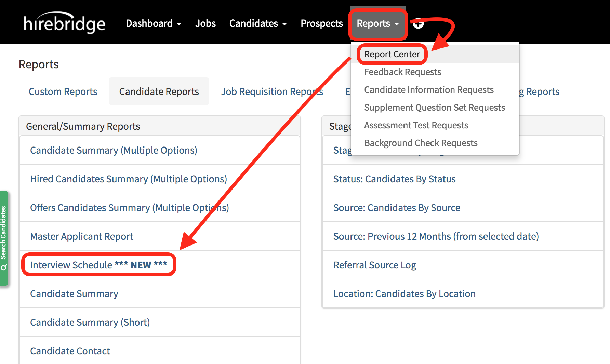Open the Job Requisition Reports tab
Image resolution: width=610 pixels, height=364 pixels.
tap(273, 91)
